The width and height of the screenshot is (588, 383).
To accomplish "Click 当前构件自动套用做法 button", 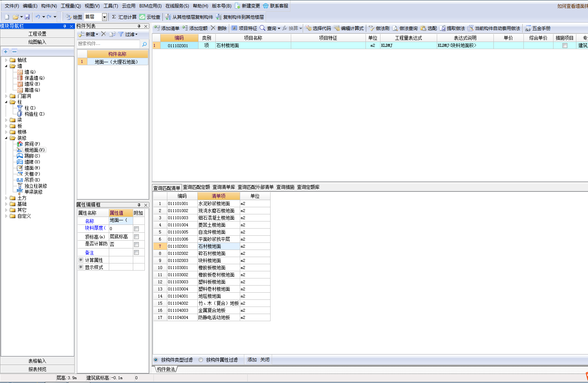I will [x=494, y=28].
